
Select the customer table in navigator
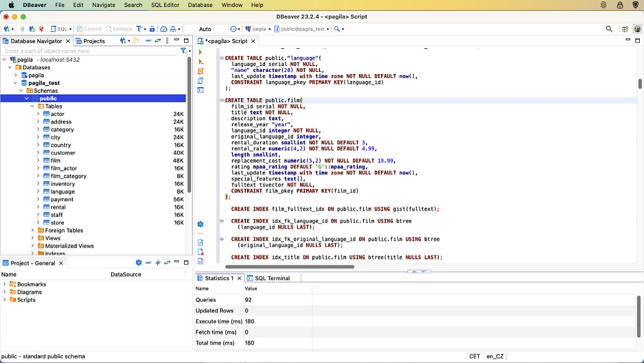[63, 153]
